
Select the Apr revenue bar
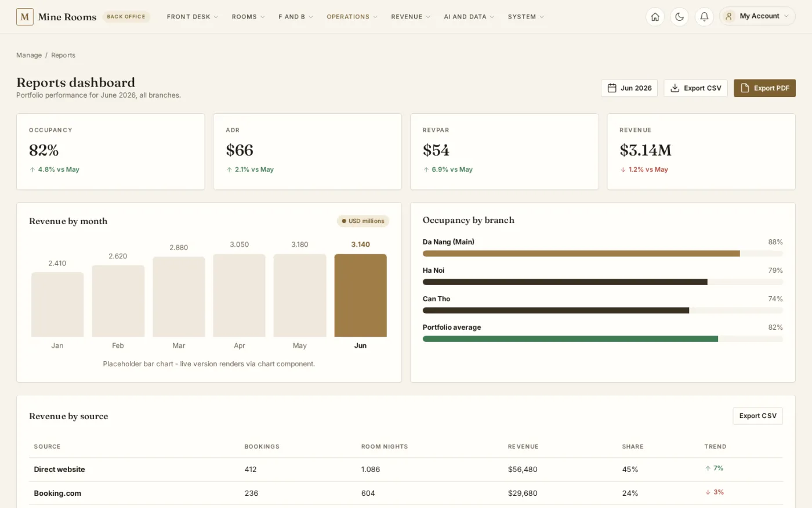tap(239, 296)
